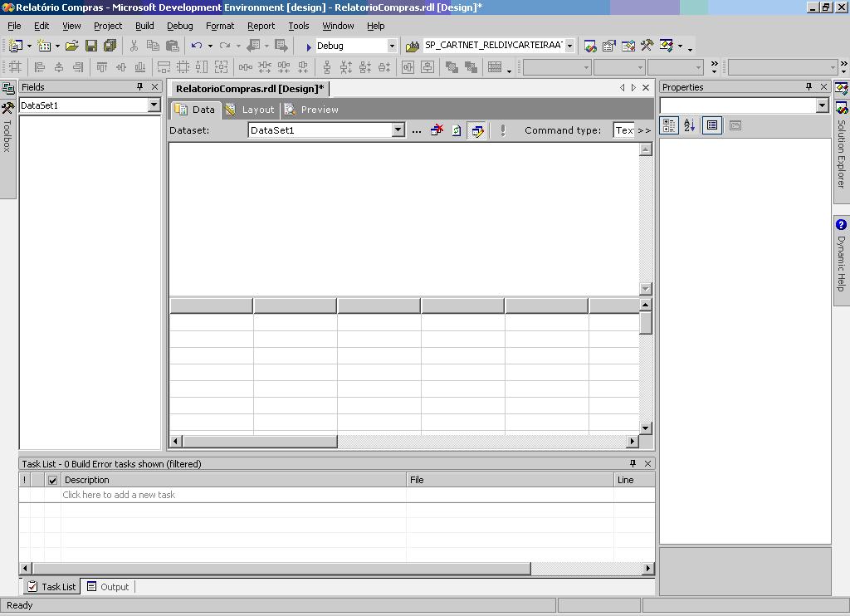Edit the selected dataset via ellipsis button
The width and height of the screenshot is (850, 616).
pos(417,130)
